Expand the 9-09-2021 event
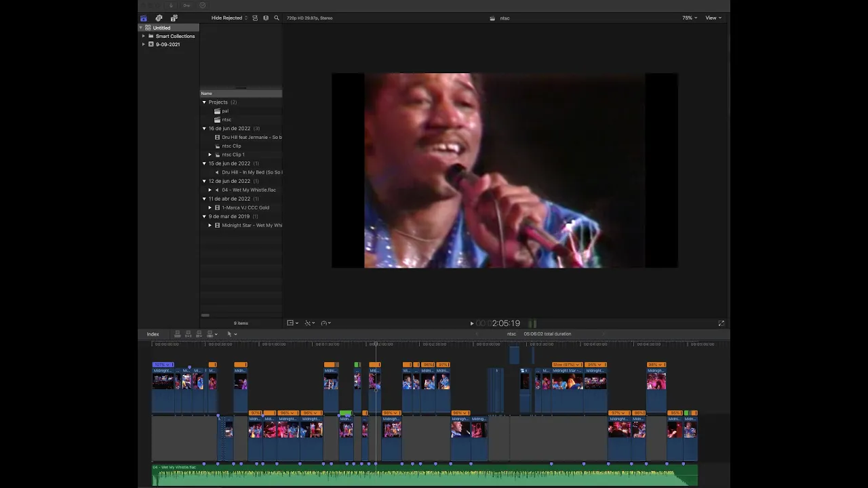This screenshot has width=868, height=488. pos(143,44)
